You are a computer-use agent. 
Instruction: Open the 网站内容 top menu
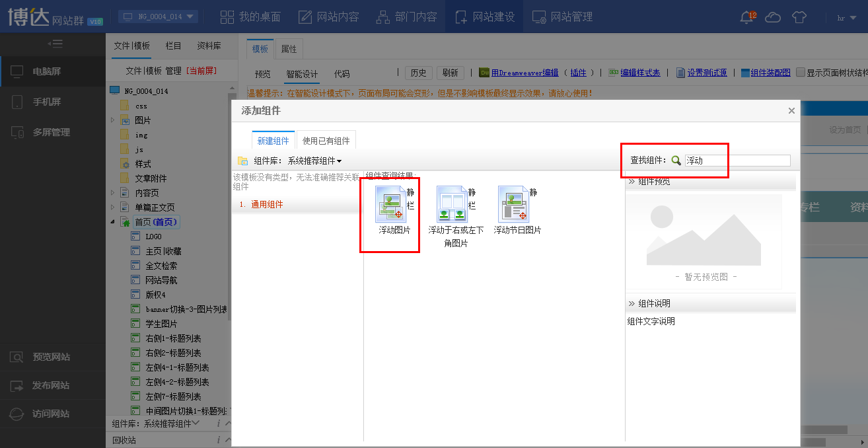tap(328, 17)
